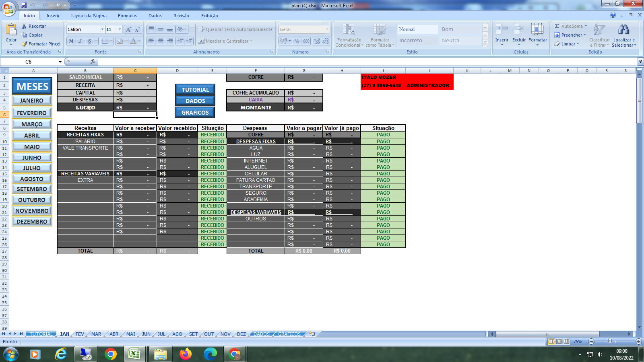Click the zoom slider handle
The width and height of the screenshot is (644, 362).
[610, 341]
